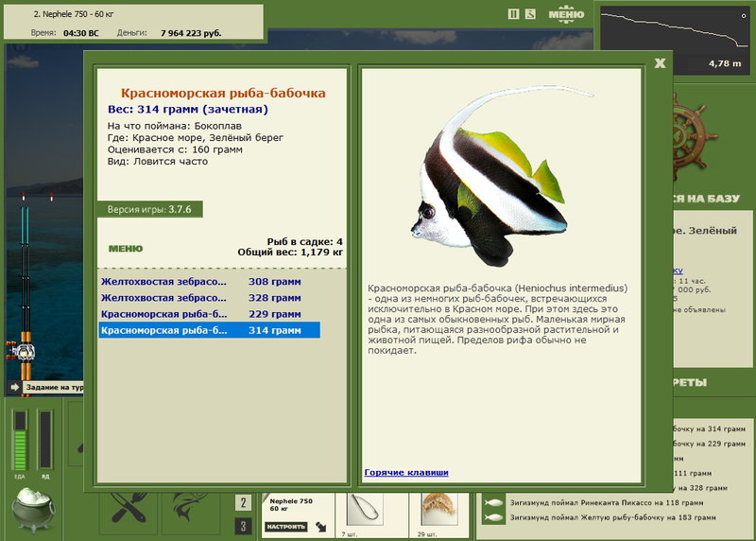Open МЕНЮ inside the catch dialog
Image resolution: width=756 pixels, height=541 pixels.
pyautogui.click(x=126, y=249)
